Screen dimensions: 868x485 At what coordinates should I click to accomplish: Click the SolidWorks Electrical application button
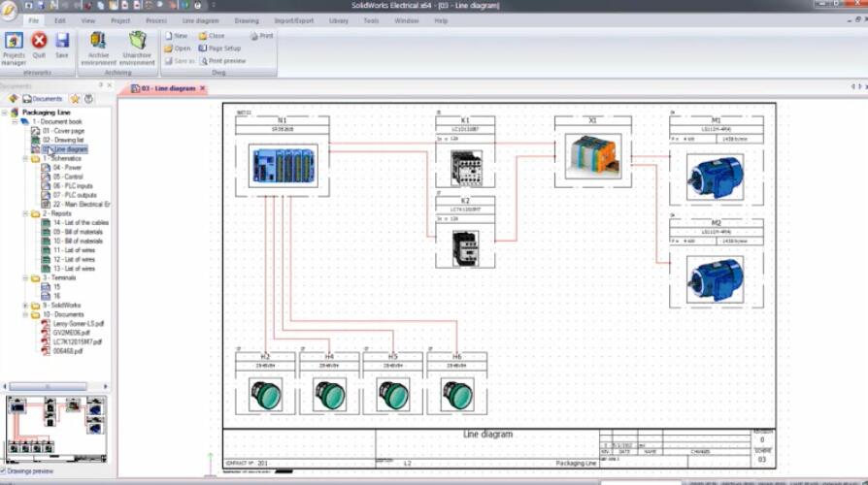point(9,10)
